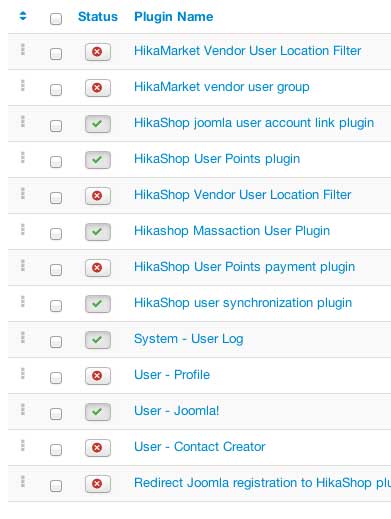Enable User - Profile plugin status icon
Image resolution: width=391 pixels, height=519 pixels.
[98, 376]
